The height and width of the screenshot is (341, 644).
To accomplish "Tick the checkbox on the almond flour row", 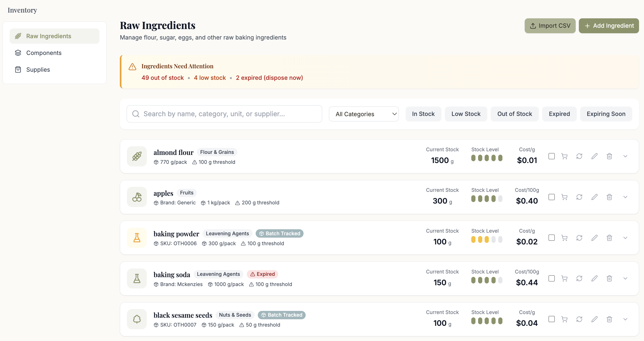I will coord(552,156).
